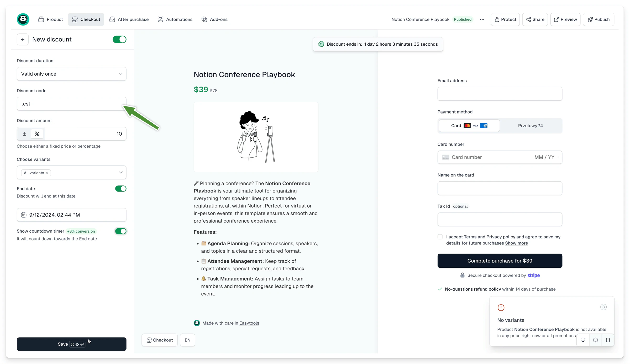Screen dimensions: 630x364
Task: Click the Stripe logo link
Action: (x=534, y=275)
